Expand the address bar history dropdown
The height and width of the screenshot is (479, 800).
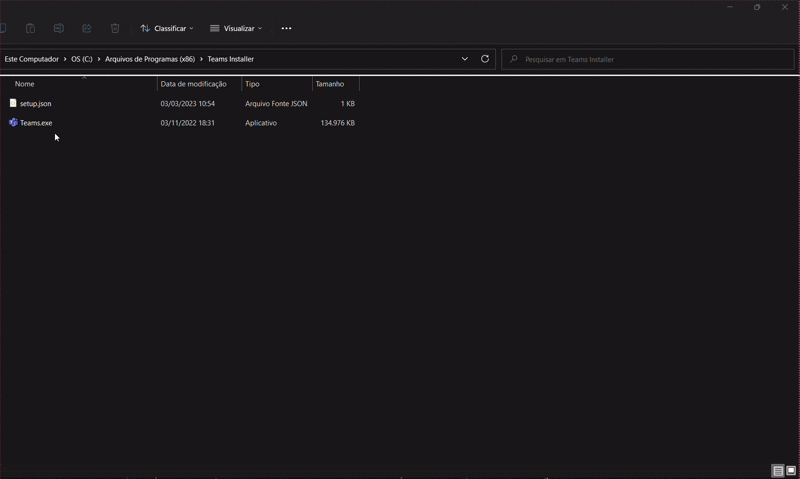[x=464, y=59]
